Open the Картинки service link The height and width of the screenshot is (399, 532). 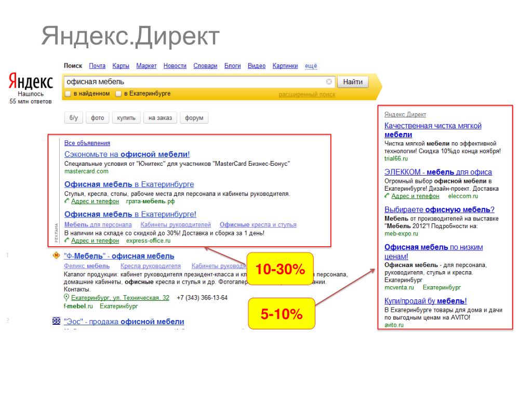click(285, 66)
